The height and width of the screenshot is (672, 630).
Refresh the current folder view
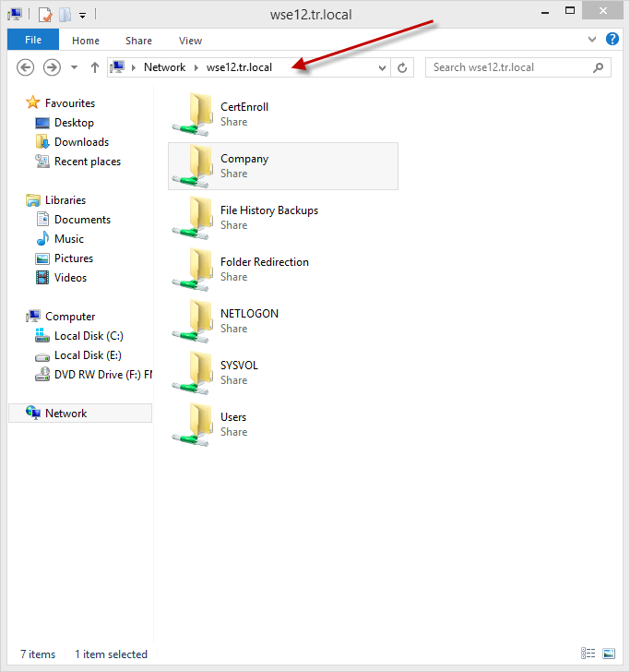[x=402, y=67]
